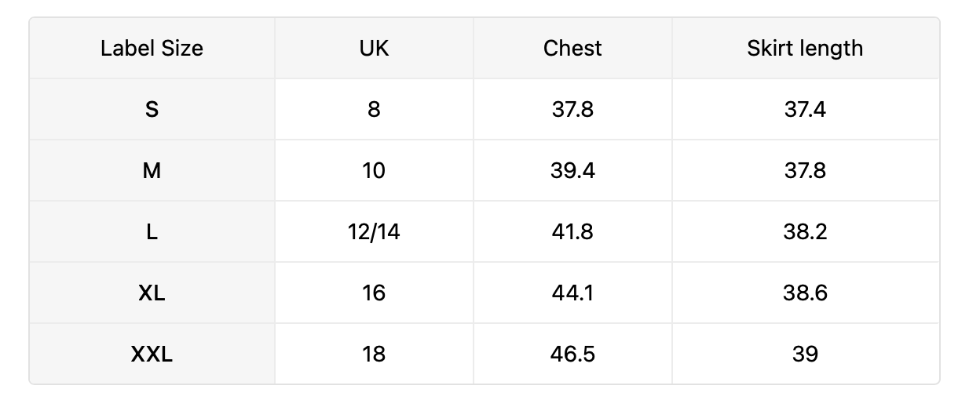Click the Chest column header
This screenshot has width=980, height=400.
pyautogui.click(x=572, y=48)
